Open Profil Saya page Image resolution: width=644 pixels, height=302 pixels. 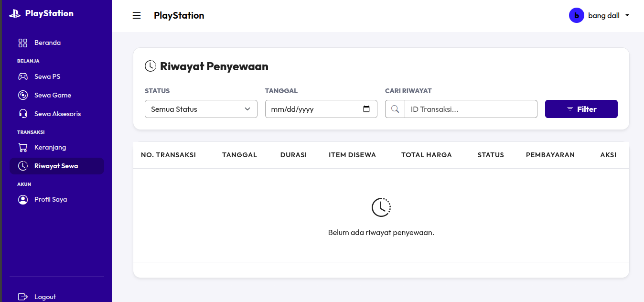(x=57, y=199)
